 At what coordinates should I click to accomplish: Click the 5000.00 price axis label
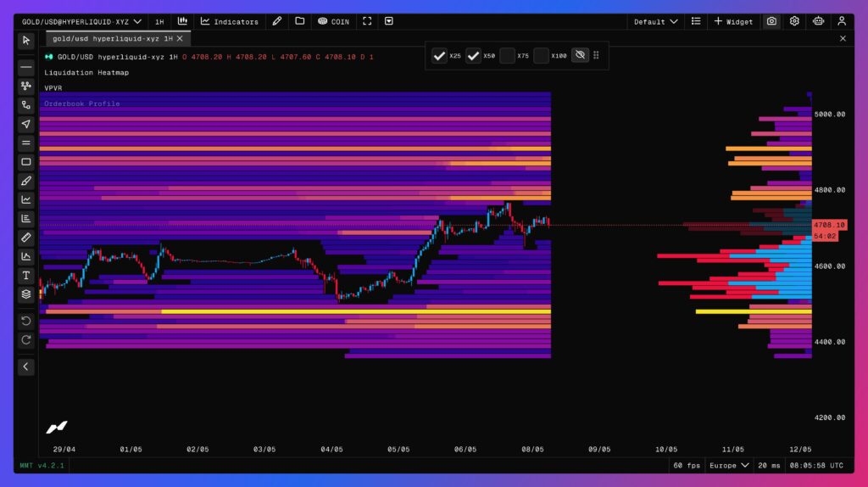(x=829, y=115)
